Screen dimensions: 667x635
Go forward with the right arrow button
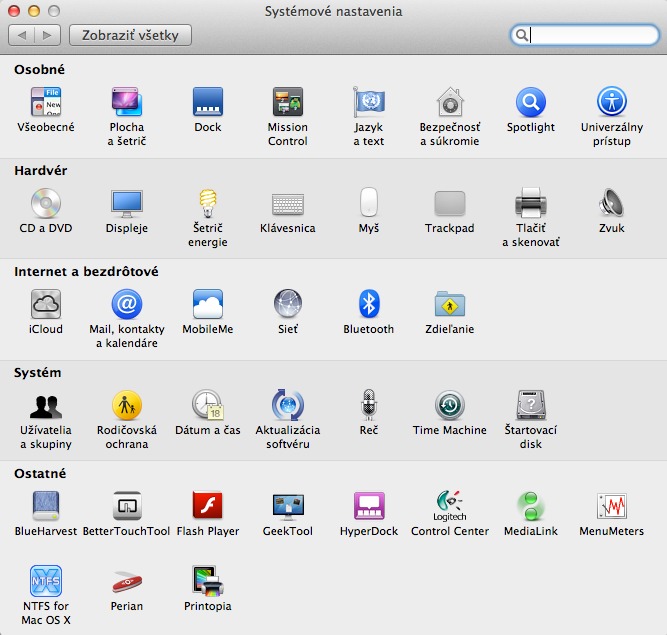pos(47,35)
